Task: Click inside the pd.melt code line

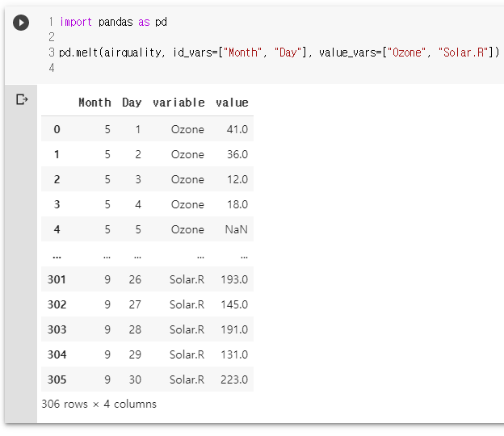Action: (x=279, y=52)
